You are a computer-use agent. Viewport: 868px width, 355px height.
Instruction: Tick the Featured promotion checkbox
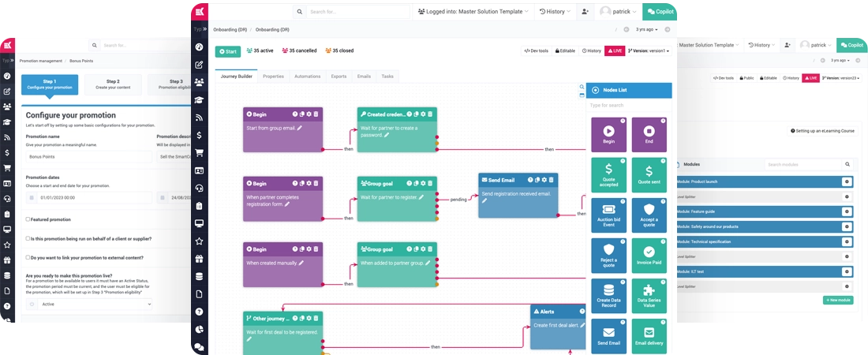[x=28, y=219]
